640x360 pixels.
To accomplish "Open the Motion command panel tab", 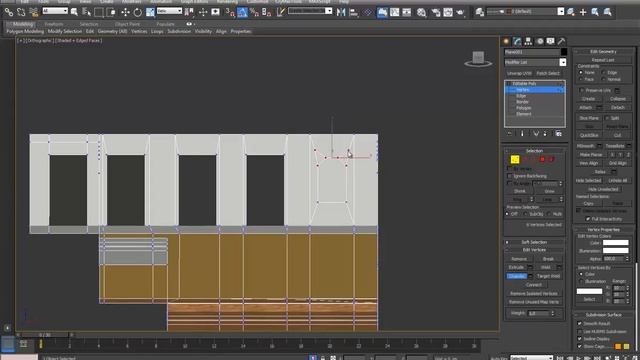I will coord(540,41).
